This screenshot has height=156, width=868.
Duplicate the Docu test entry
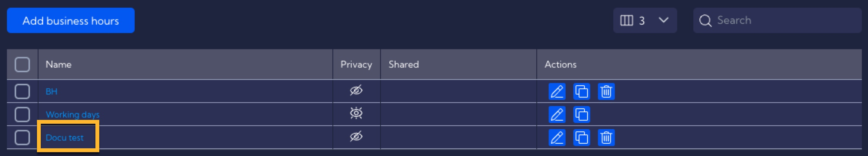581,138
